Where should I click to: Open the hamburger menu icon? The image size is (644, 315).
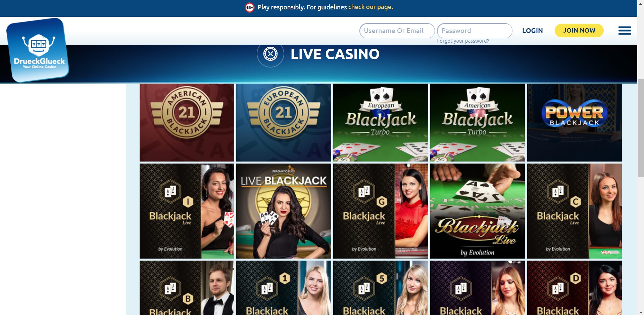[x=625, y=31]
